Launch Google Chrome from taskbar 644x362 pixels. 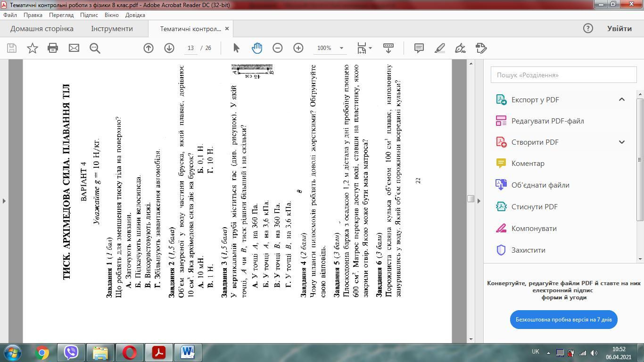click(x=42, y=353)
